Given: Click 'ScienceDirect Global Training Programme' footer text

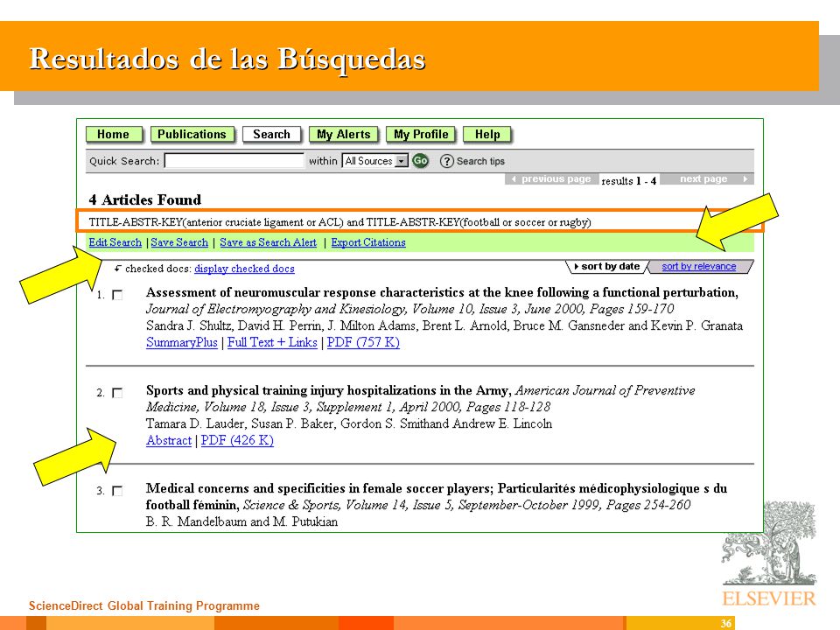Looking at the screenshot, I should point(144,605).
